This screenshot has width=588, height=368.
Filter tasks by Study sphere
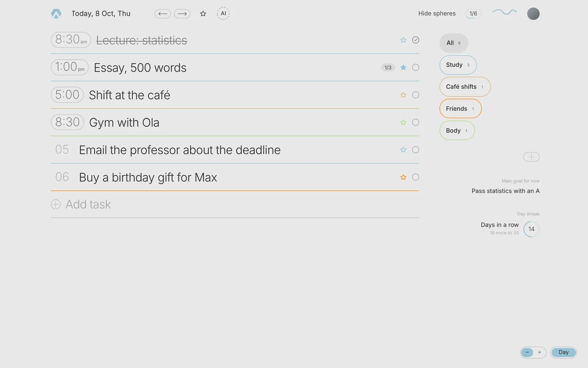tap(458, 65)
